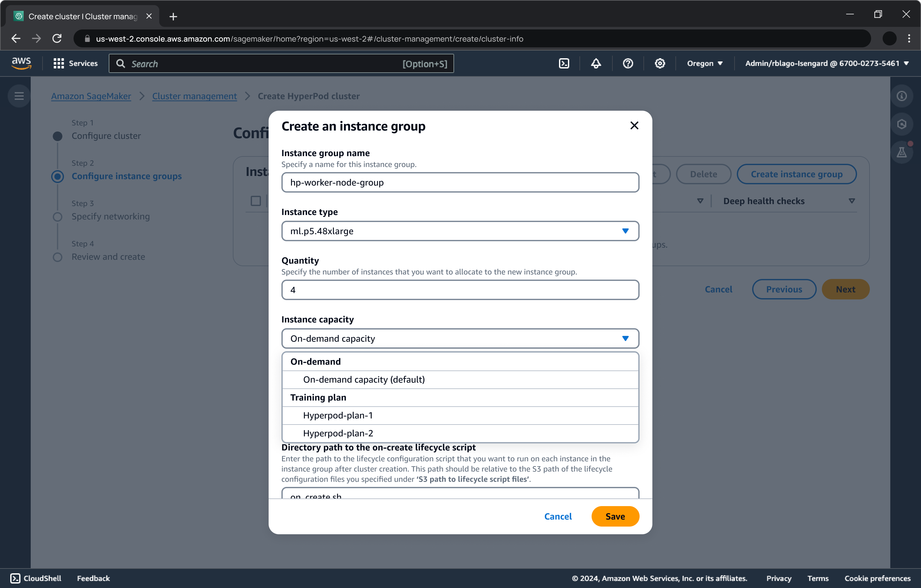Screen dimensions: 921x588
Task: Click the quantity number input field
Action: click(460, 289)
